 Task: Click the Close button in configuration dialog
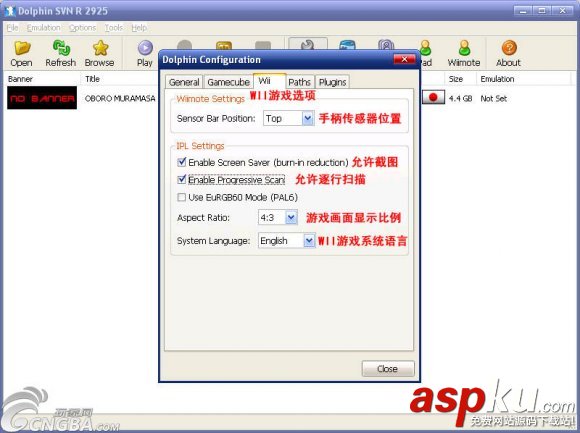point(388,369)
